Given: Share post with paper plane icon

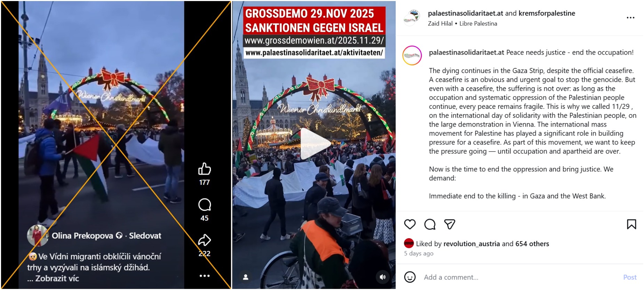Looking at the screenshot, I should [x=450, y=224].
